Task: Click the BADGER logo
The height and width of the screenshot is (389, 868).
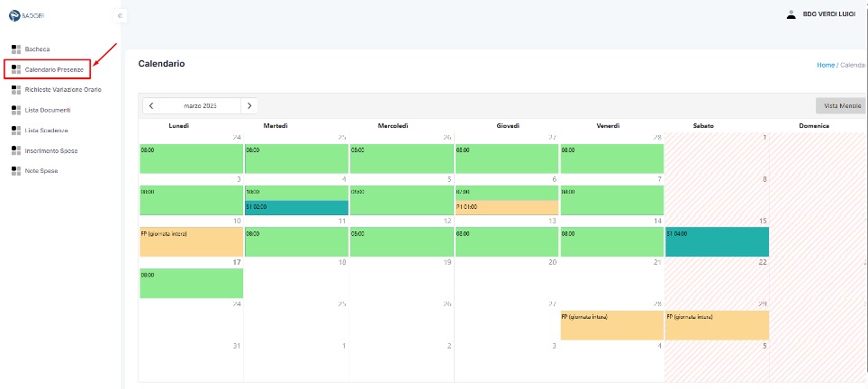Action: tap(27, 15)
